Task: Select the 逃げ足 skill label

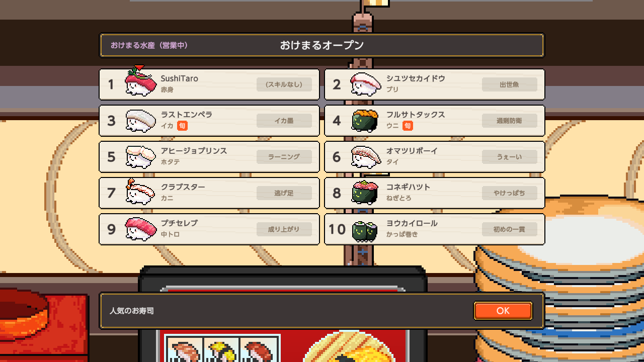Action: [284, 193]
